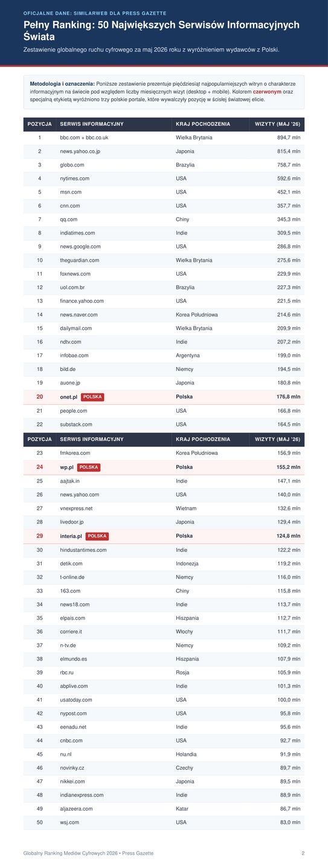Select the globo.com row
The image size is (328, 868).
tap(164, 165)
